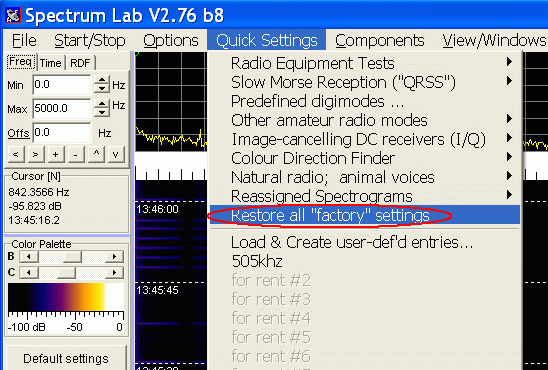Expand Image-cancelling DC receivers submenu
Viewport: 548px width, 370px height.
tap(365, 139)
